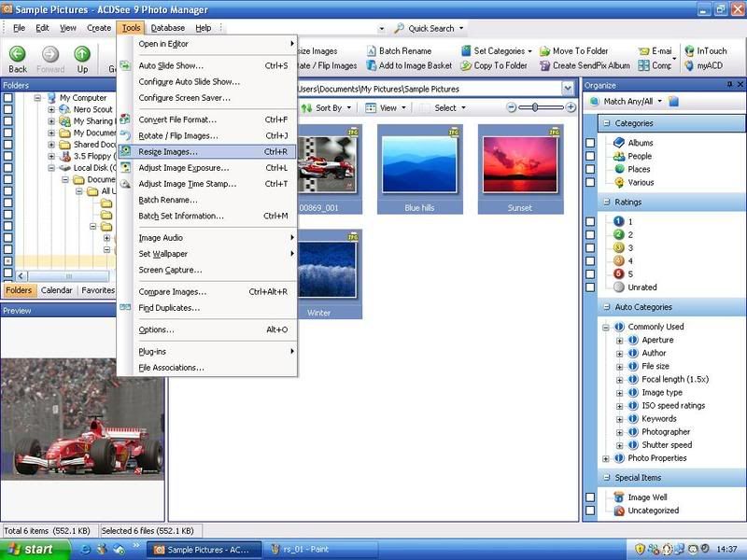Image resolution: width=747 pixels, height=560 pixels.
Task: Open the Sort By dropdown
Action: [x=327, y=108]
